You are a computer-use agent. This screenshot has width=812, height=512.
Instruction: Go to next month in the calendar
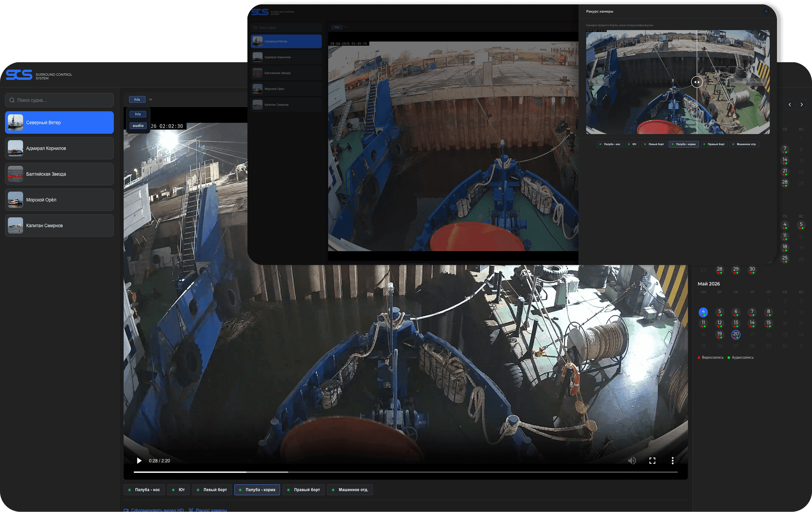pos(802,105)
